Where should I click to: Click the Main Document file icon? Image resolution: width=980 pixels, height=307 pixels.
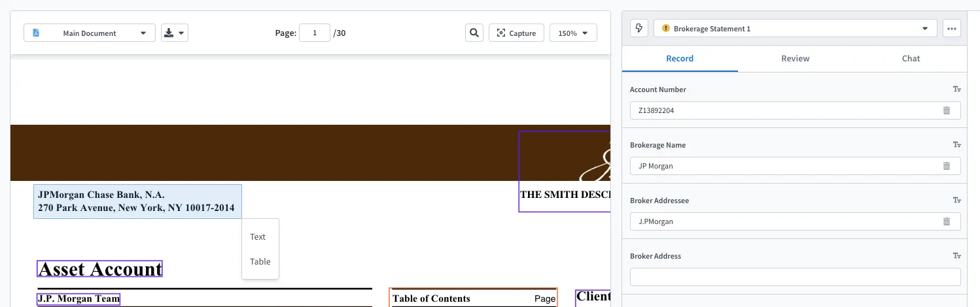coord(36,33)
